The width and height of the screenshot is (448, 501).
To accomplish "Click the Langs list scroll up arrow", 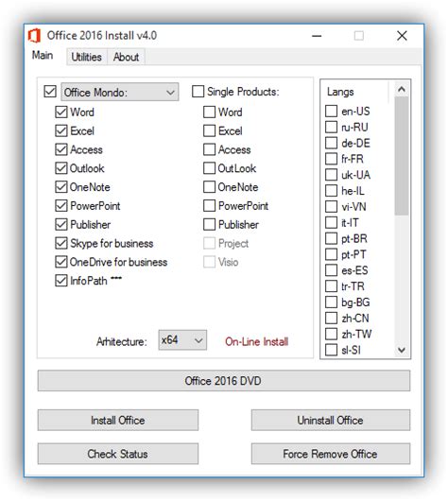I will pos(402,89).
